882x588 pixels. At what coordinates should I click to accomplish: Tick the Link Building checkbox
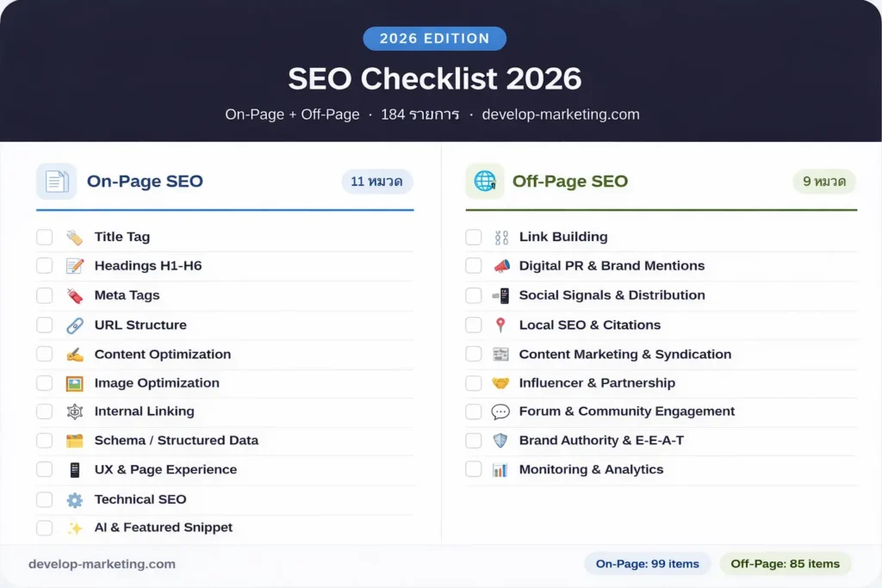[x=473, y=236]
